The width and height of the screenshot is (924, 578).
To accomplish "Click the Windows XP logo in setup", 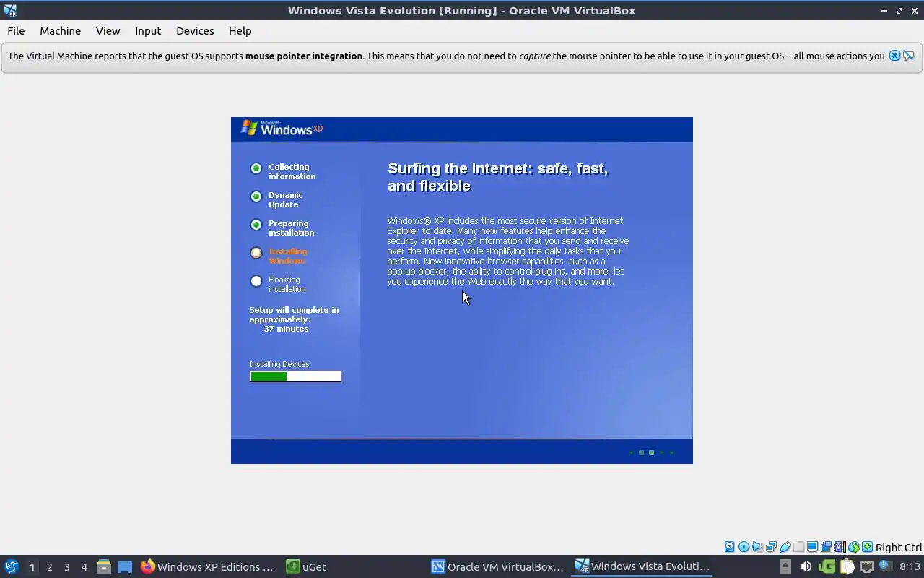I will (282, 128).
